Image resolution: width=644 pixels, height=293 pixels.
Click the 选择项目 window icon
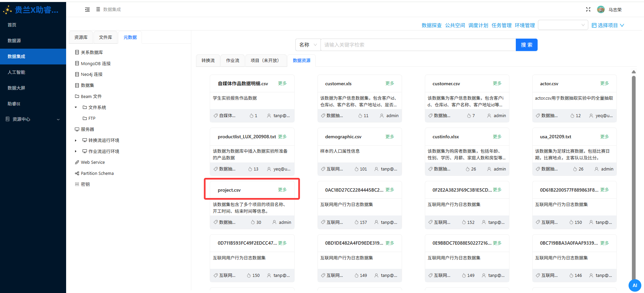[594, 26]
